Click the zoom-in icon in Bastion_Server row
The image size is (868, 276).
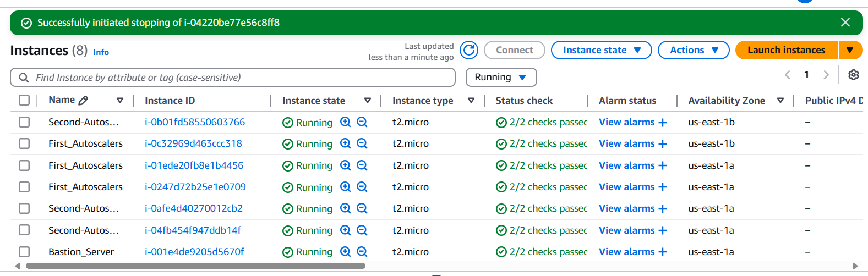[346, 252]
